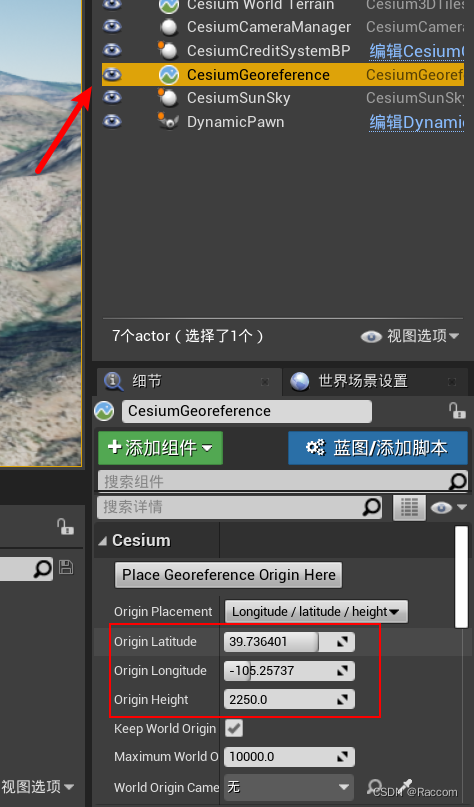Click expand arrow on Origin Height field

[x=343, y=699]
